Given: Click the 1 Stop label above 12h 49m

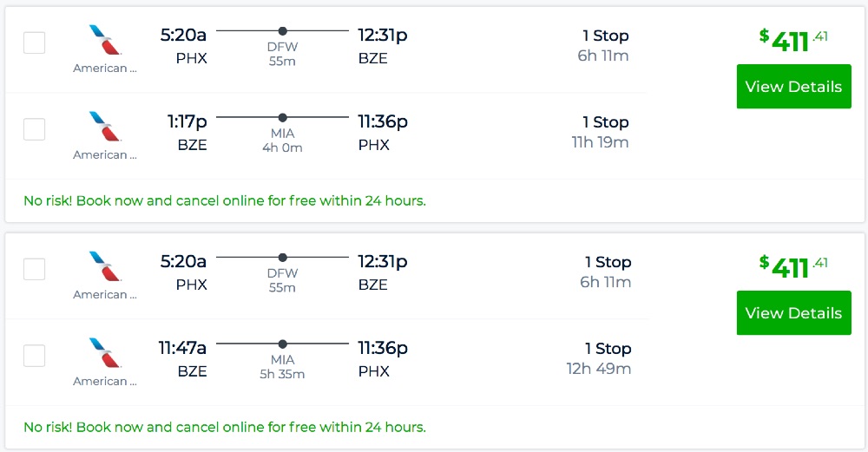Looking at the screenshot, I should 608,349.
